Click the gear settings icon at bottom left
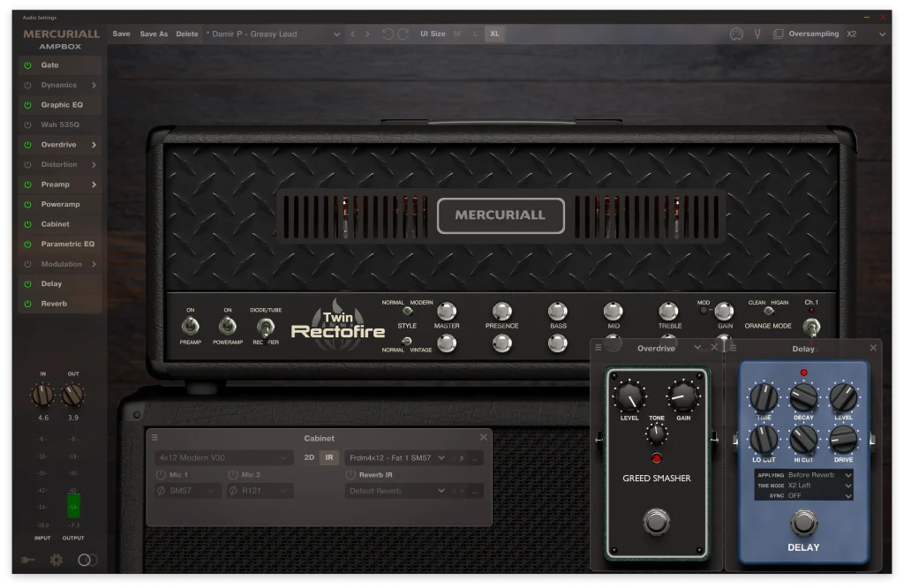The height and width of the screenshot is (588, 904). coord(56,560)
